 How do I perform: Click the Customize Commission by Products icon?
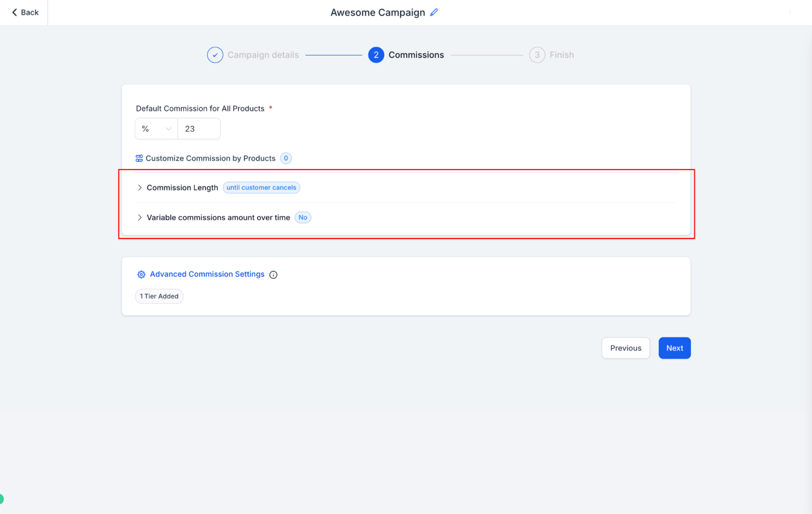tap(139, 158)
